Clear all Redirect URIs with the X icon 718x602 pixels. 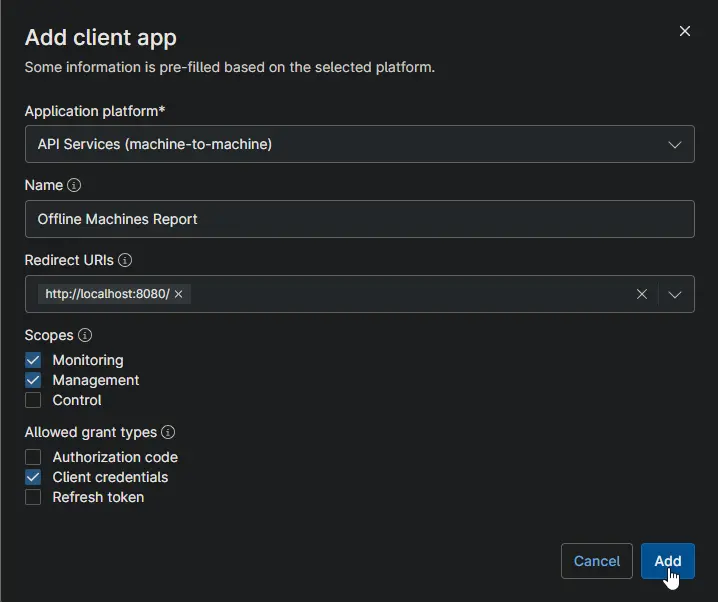point(642,294)
